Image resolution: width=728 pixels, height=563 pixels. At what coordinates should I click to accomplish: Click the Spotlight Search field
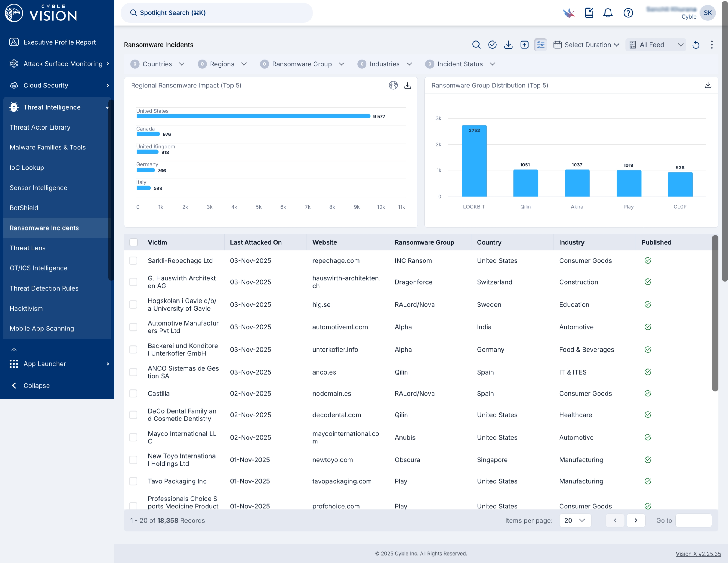pyautogui.click(x=217, y=13)
